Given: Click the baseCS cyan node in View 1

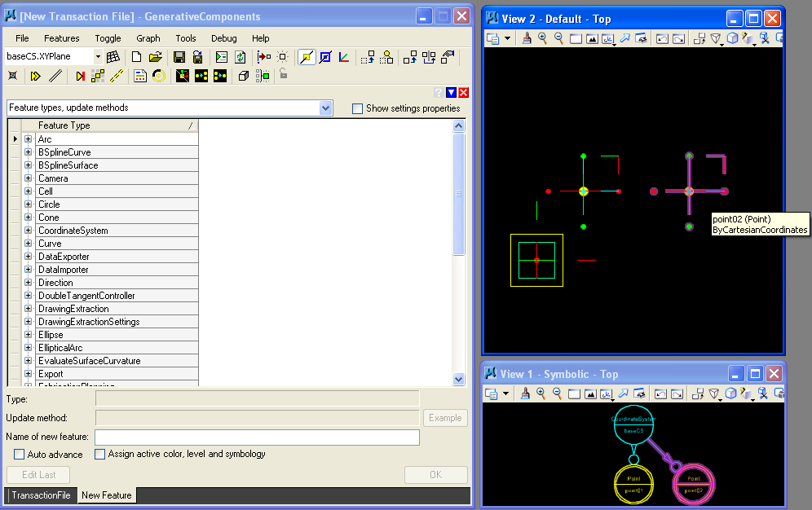Looking at the screenshot, I should (633, 425).
